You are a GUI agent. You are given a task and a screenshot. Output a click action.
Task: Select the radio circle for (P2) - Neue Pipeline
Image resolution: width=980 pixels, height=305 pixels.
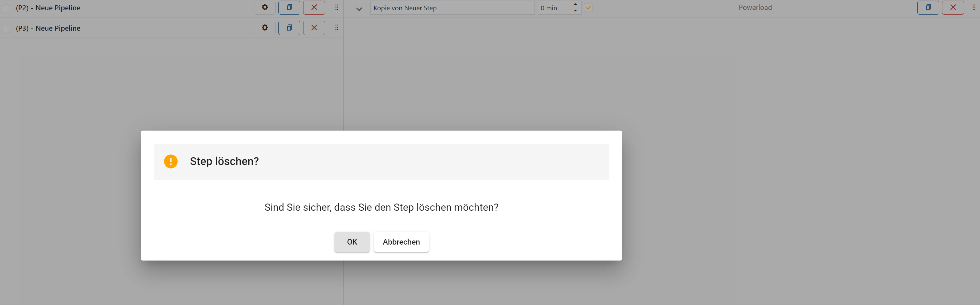[6, 8]
